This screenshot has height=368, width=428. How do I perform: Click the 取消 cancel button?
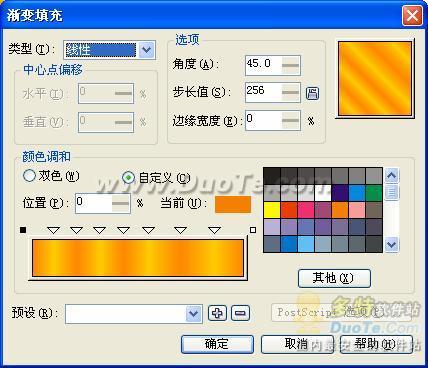click(297, 344)
